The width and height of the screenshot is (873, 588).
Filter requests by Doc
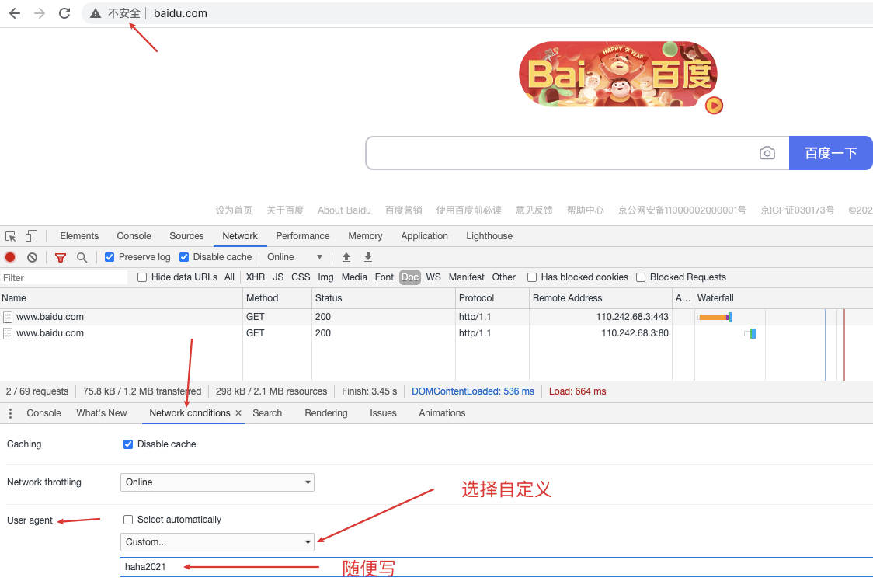click(x=410, y=277)
